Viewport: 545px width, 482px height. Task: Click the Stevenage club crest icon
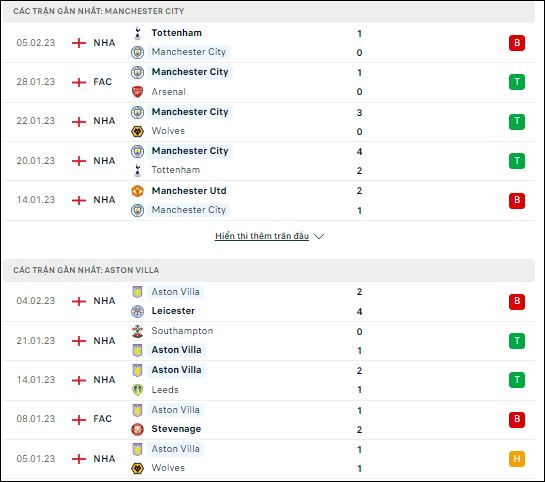point(138,430)
